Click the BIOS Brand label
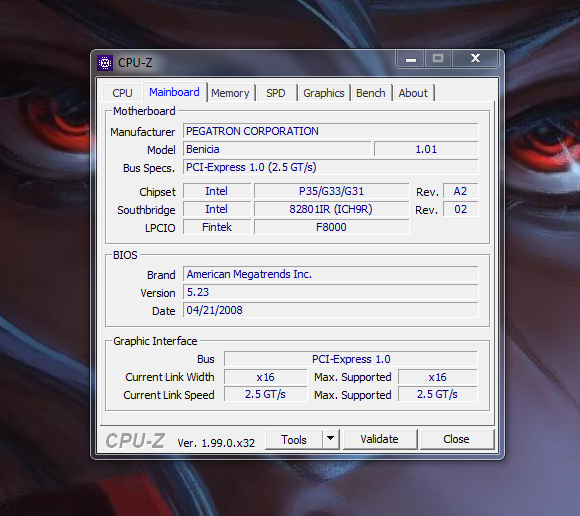 pyautogui.click(x=161, y=275)
